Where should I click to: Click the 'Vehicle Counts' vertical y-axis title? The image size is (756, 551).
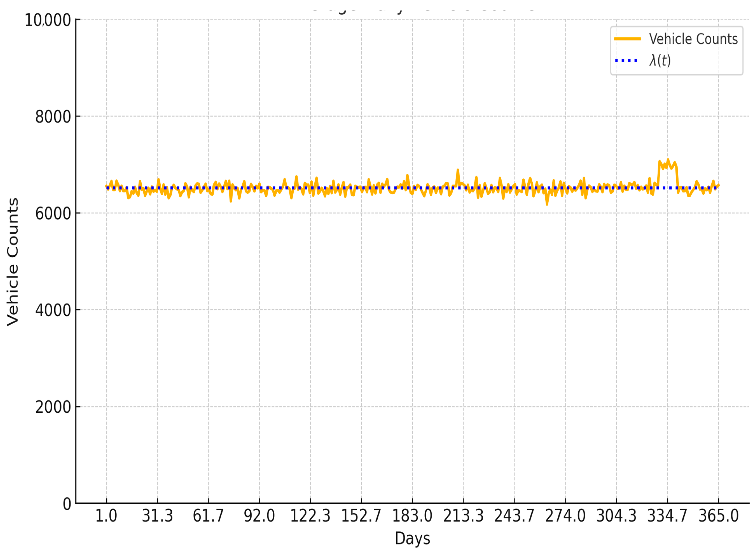13,262
